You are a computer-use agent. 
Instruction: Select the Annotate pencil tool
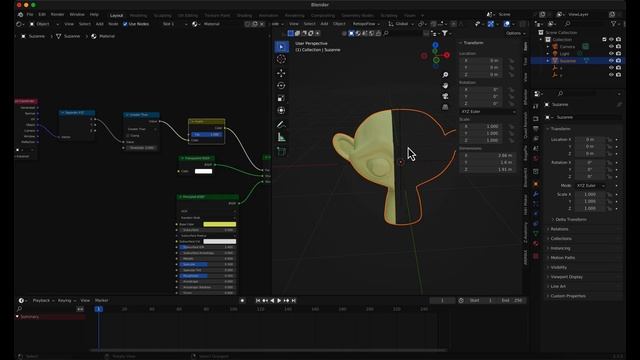(x=281, y=124)
